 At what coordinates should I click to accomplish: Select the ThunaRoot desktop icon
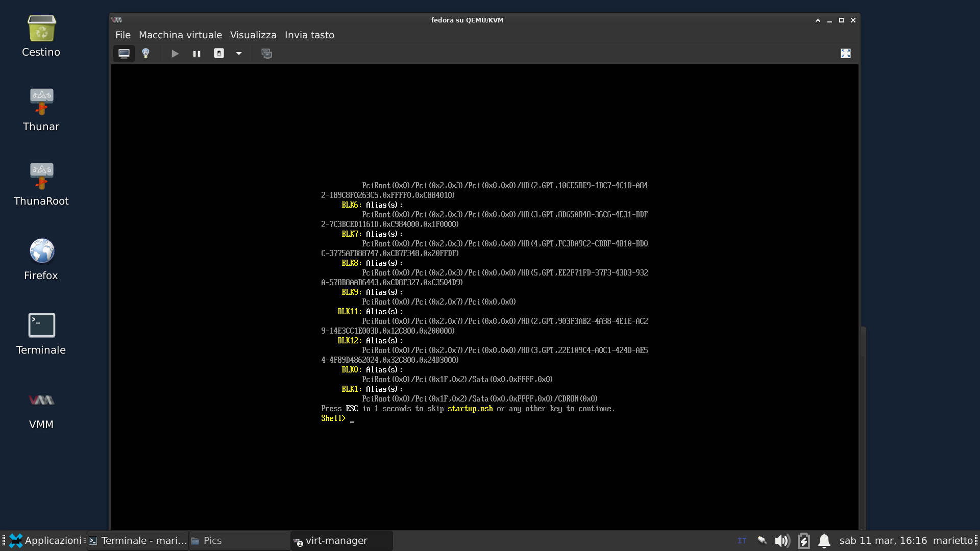[x=41, y=184]
